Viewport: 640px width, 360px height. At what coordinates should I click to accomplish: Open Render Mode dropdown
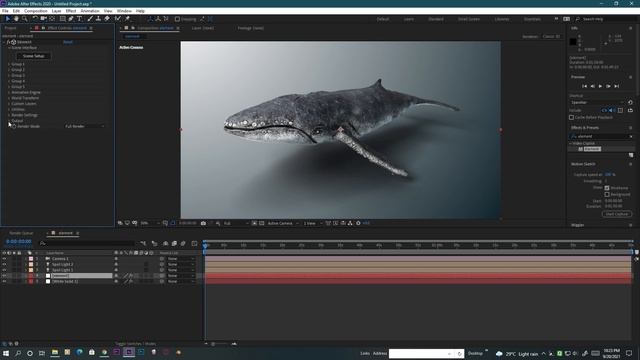click(x=84, y=127)
